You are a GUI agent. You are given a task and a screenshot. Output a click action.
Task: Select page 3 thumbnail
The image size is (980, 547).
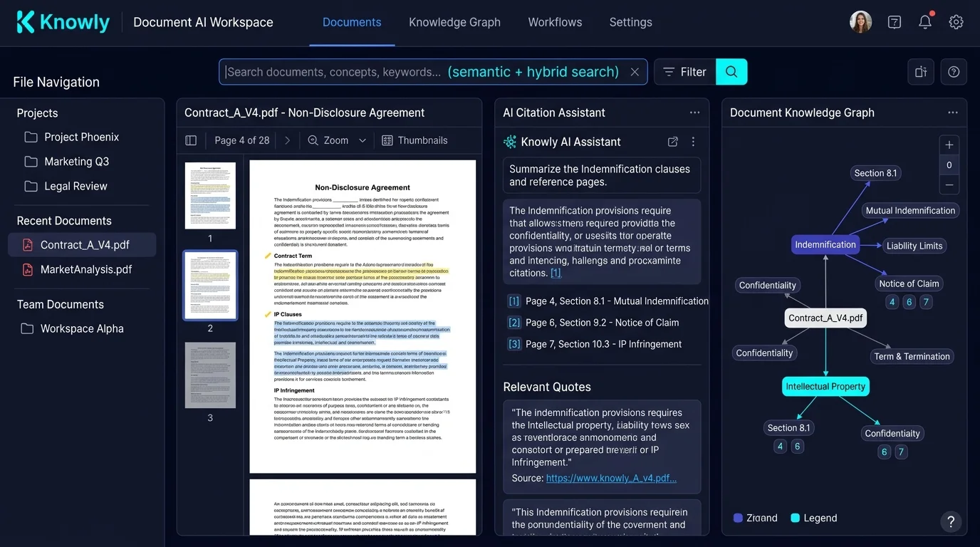[210, 375]
